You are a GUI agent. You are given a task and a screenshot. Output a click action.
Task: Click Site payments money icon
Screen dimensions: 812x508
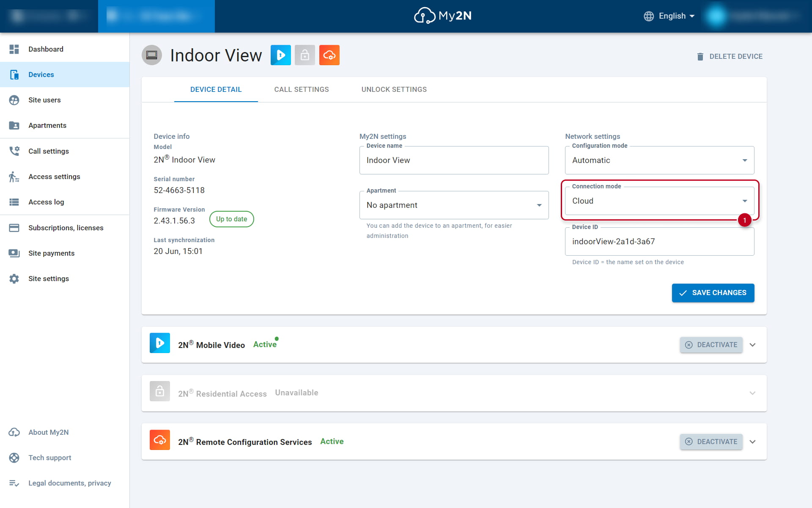14,253
